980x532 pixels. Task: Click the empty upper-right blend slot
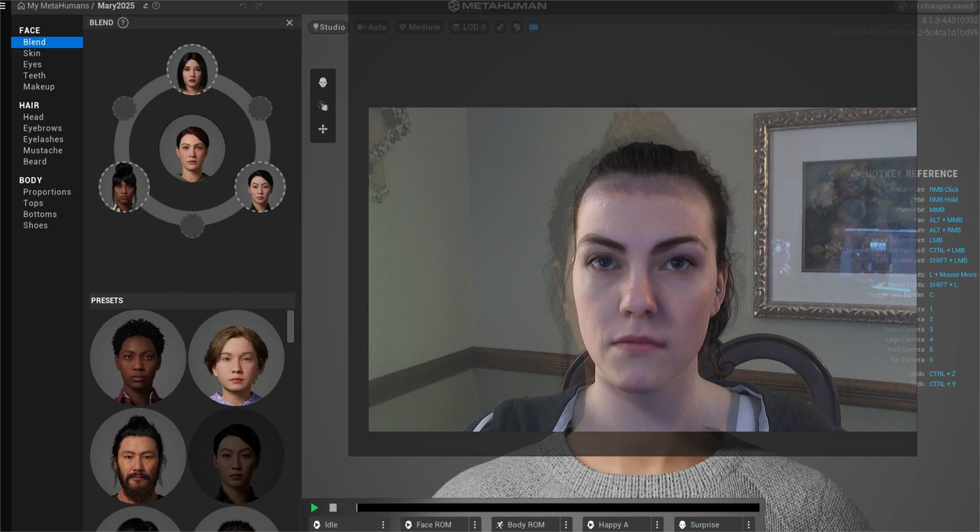260,108
